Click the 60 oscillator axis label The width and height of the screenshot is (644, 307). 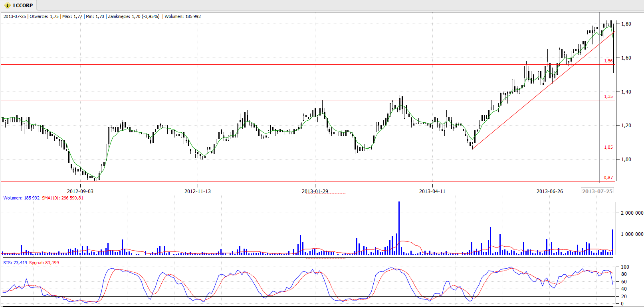click(624, 282)
